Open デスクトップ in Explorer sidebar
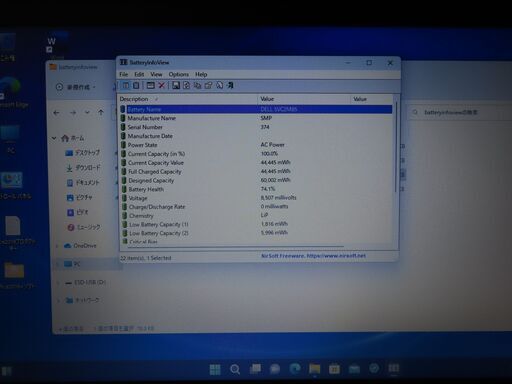The height and width of the screenshot is (384, 512). pos(83,153)
